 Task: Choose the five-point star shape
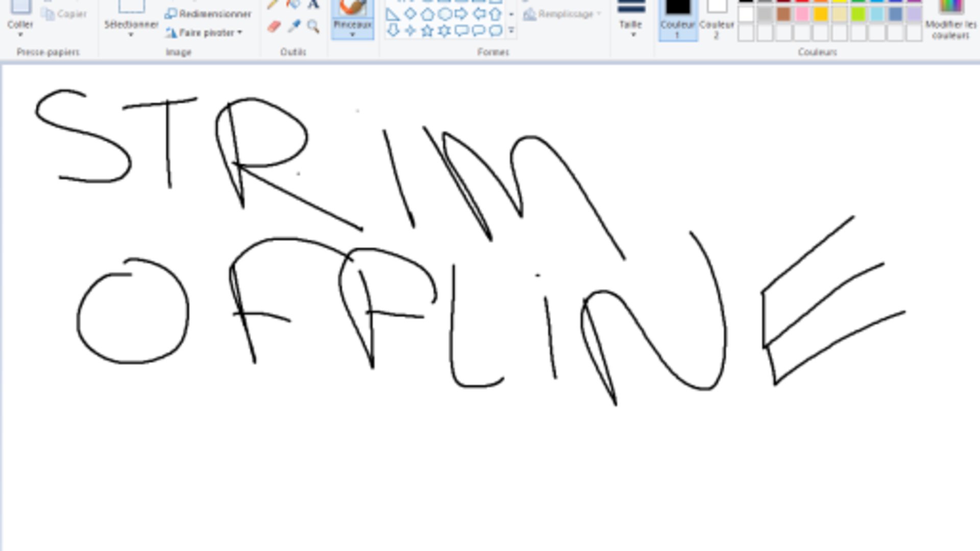pos(427,31)
